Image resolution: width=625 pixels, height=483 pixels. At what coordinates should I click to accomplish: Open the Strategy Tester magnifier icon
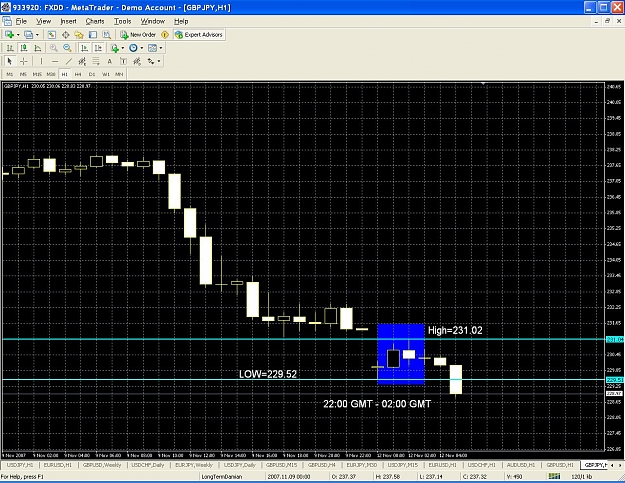point(106,35)
